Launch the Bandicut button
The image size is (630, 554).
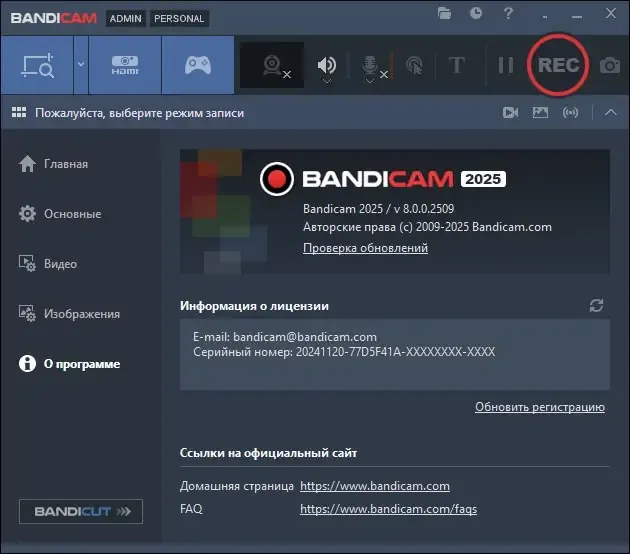pos(81,511)
